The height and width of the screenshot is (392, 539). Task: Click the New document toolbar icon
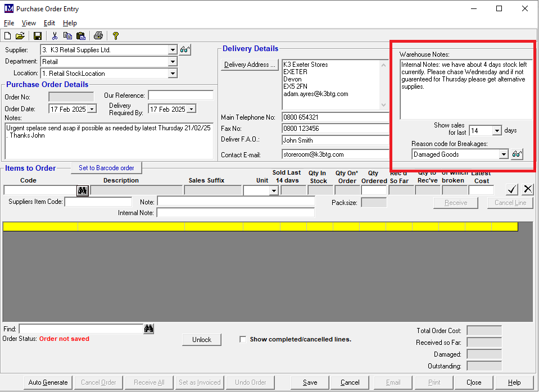pos(8,36)
